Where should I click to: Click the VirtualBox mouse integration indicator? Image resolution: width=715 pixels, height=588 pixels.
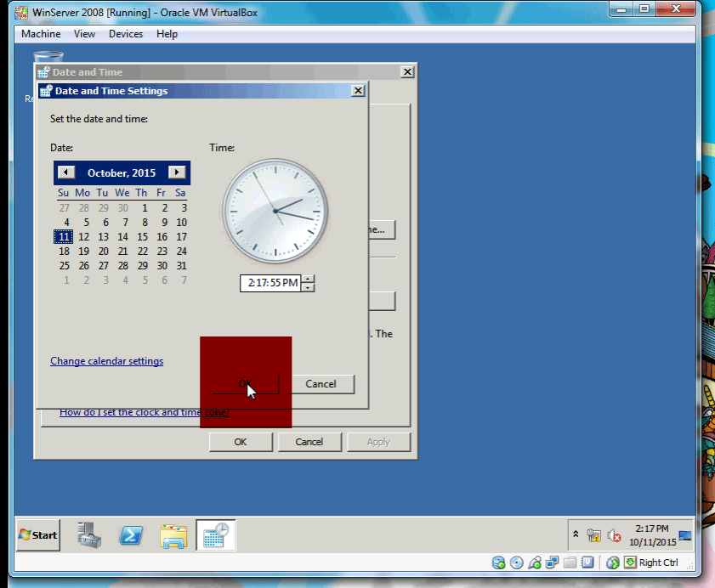[613, 563]
